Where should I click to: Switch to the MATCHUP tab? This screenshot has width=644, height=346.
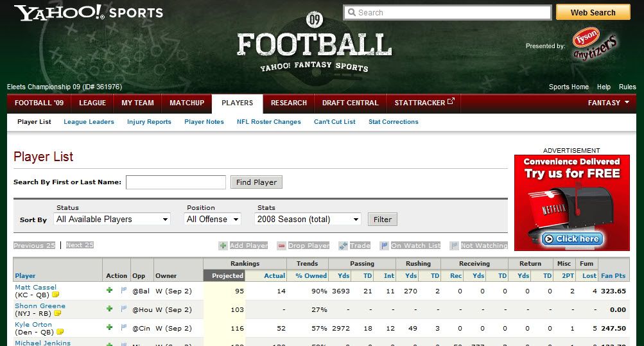187,103
